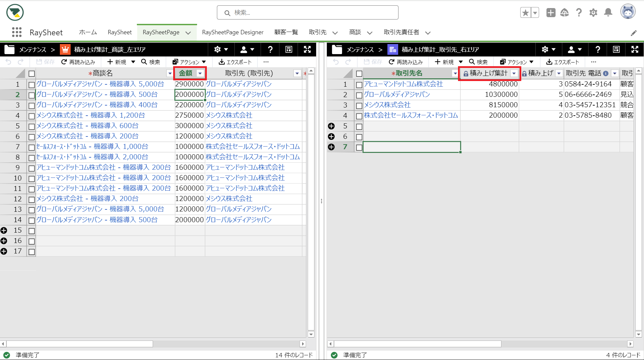Screen dimensions: 644x360
Task: Expand favorites list dropdown arrow
Action: tap(535, 13)
